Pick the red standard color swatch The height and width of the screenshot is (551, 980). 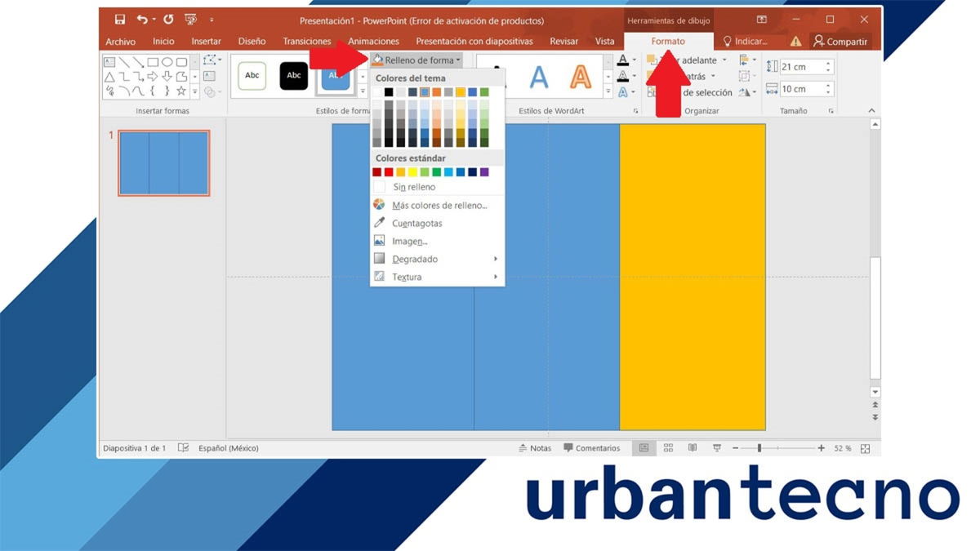click(389, 171)
